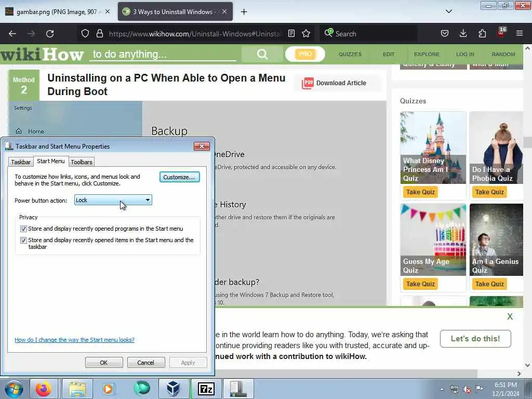This screenshot has width=532, height=399.
Task: Show hidden tray icons arrow
Action: pos(442,390)
